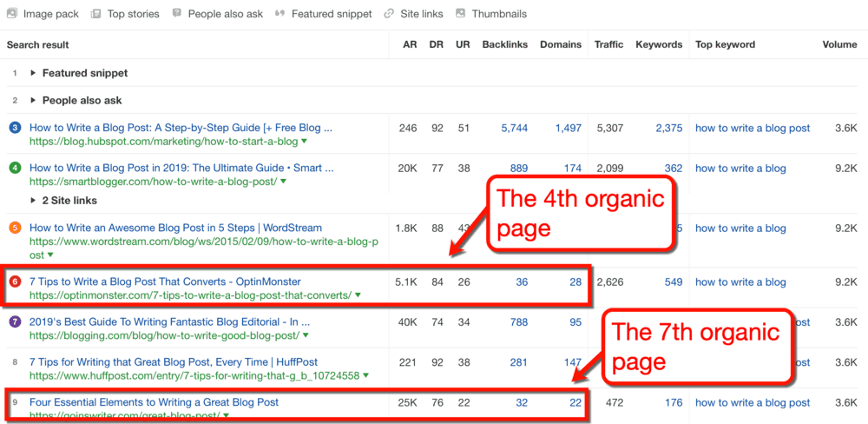Viewport: 868px width, 424px height.
Task: Open HuffPost '7 Tips for Writing' title link
Action: coord(174,362)
